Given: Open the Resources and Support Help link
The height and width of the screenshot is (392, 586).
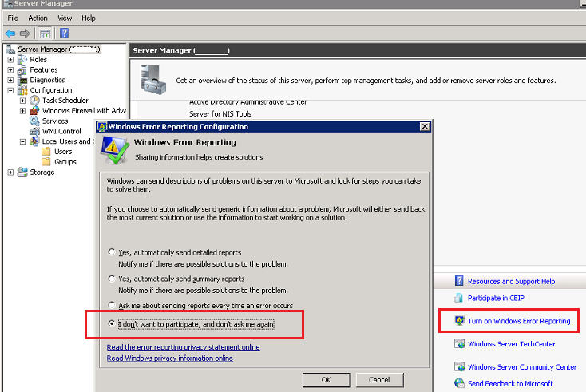Looking at the screenshot, I should (511, 281).
